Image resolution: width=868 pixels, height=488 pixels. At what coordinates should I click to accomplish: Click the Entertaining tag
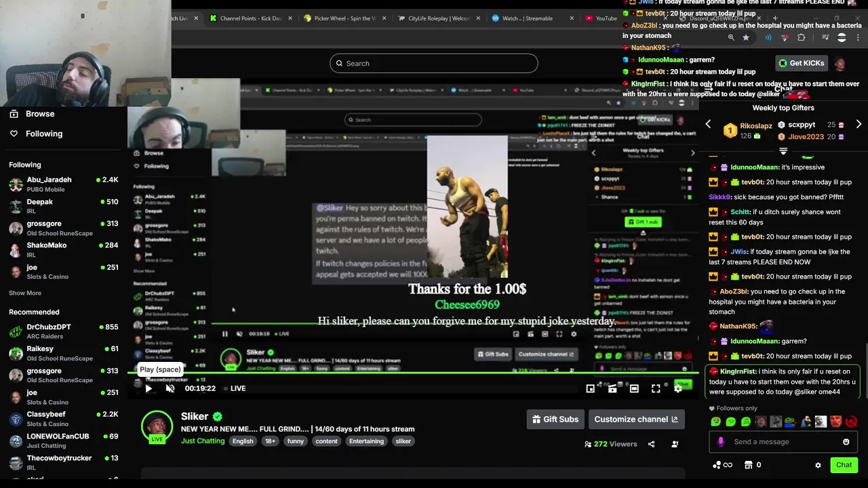[x=366, y=441]
